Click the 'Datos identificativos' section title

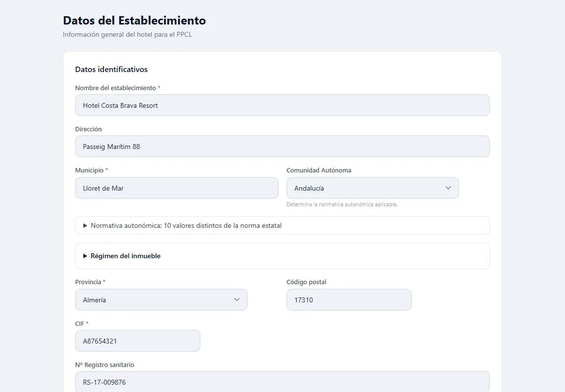111,70
